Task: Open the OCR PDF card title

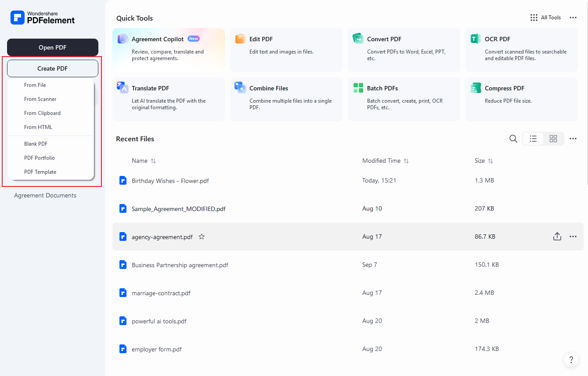Action: 498,39
